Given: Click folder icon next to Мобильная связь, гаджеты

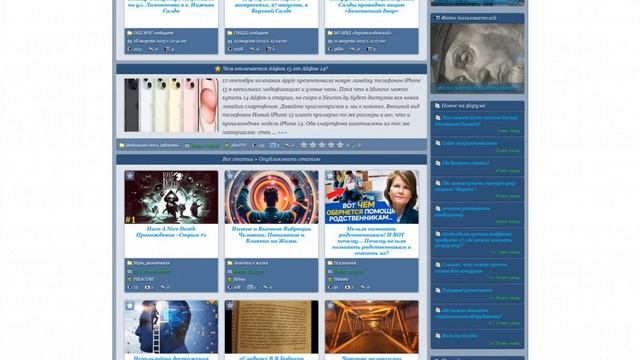Looking at the screenshot, I should pos(122,145).
